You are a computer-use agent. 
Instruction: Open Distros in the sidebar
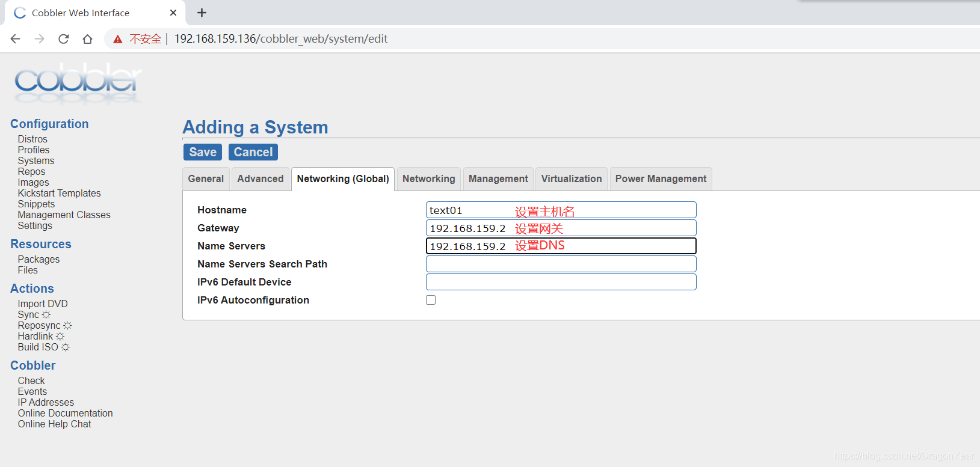(32, 139)
